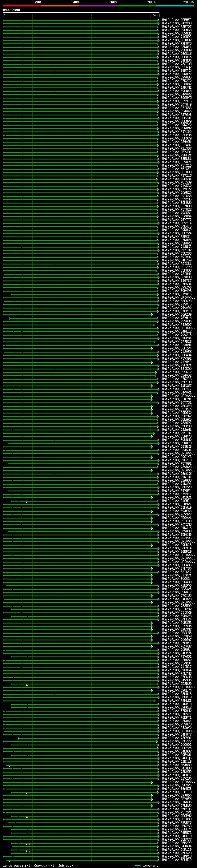
Task: Open the UniRef100_C6QCL6 hit label
Action: 177,54
